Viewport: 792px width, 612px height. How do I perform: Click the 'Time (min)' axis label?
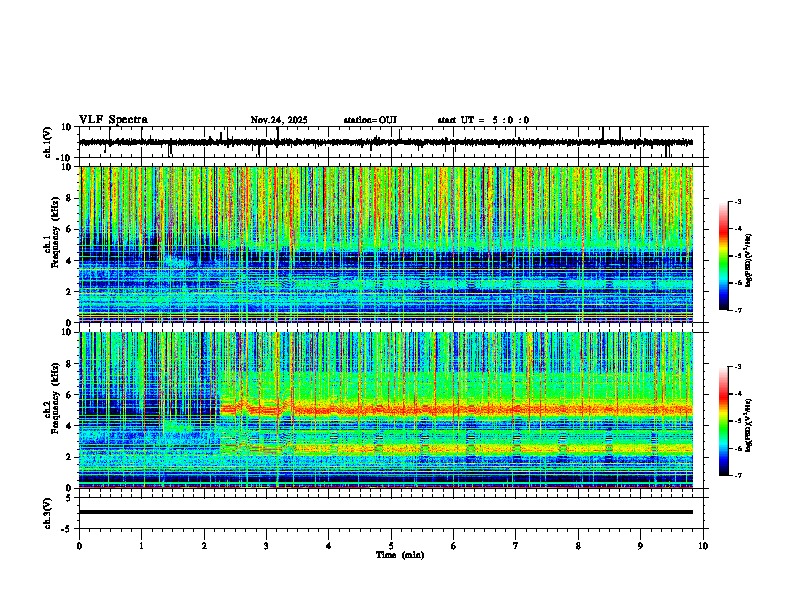tap(400, 555)
